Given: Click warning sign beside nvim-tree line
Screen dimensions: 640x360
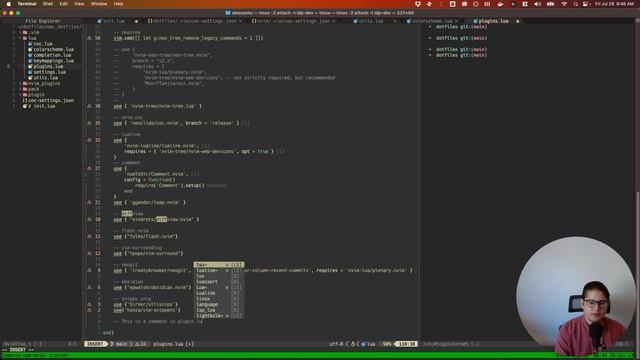Looking at the screenshot, I should 89,106.
